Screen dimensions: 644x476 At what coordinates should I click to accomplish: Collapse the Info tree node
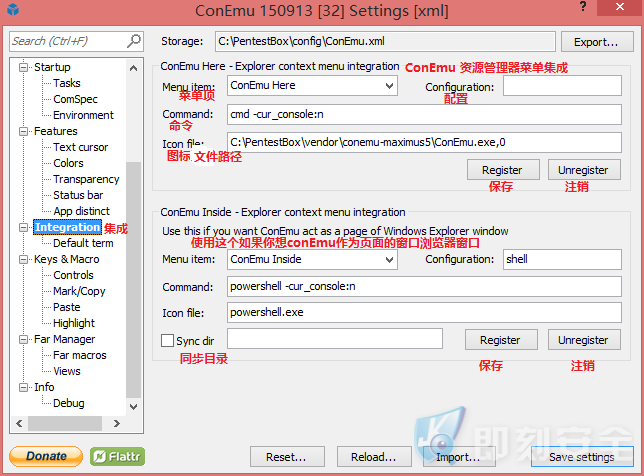(x=23, y=387)
